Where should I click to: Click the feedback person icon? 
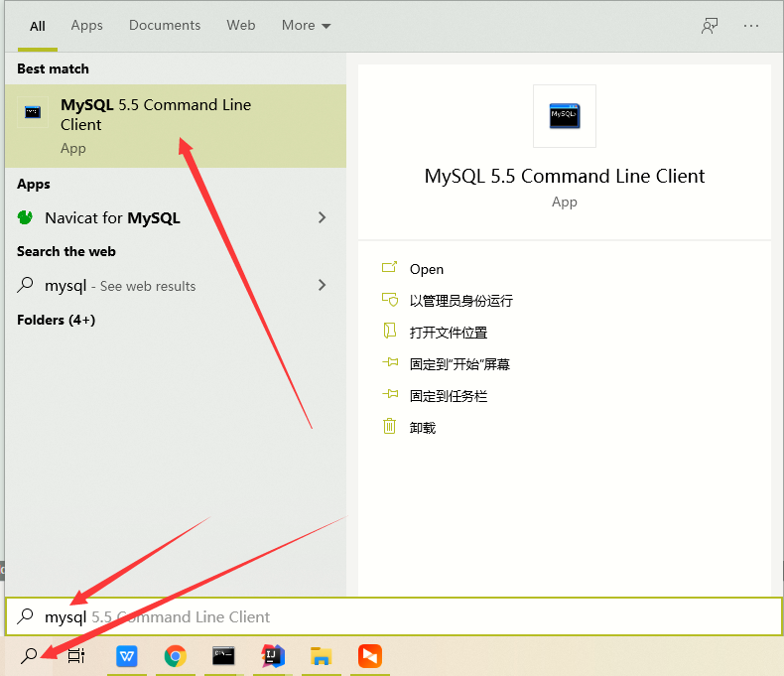[709, 26]
